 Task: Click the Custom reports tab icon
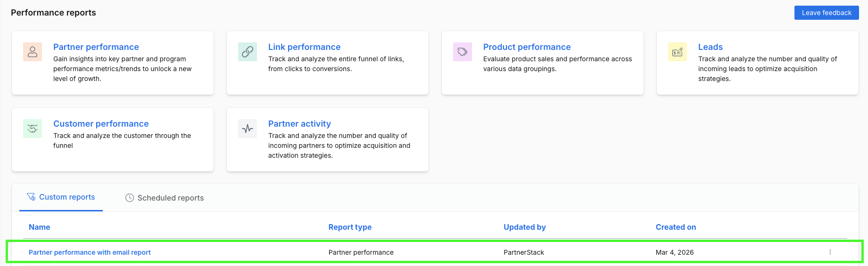(31, 197)
